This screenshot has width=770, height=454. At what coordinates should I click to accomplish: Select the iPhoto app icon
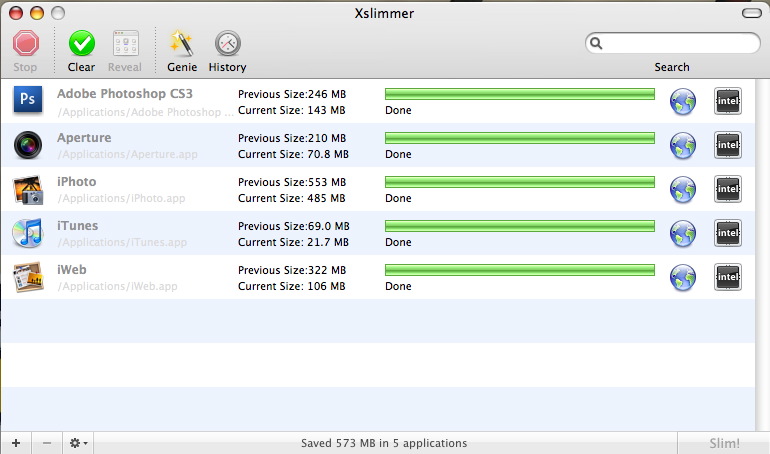coord(28,189)
